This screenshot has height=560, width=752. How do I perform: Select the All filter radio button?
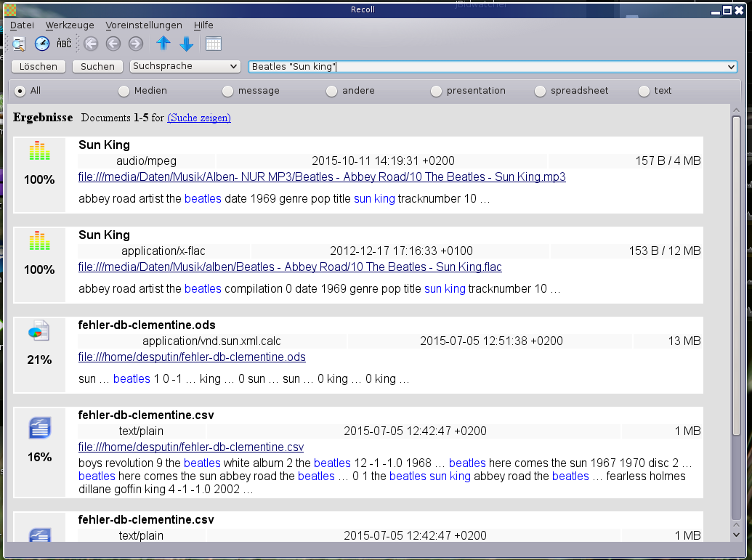click(20, 91)
